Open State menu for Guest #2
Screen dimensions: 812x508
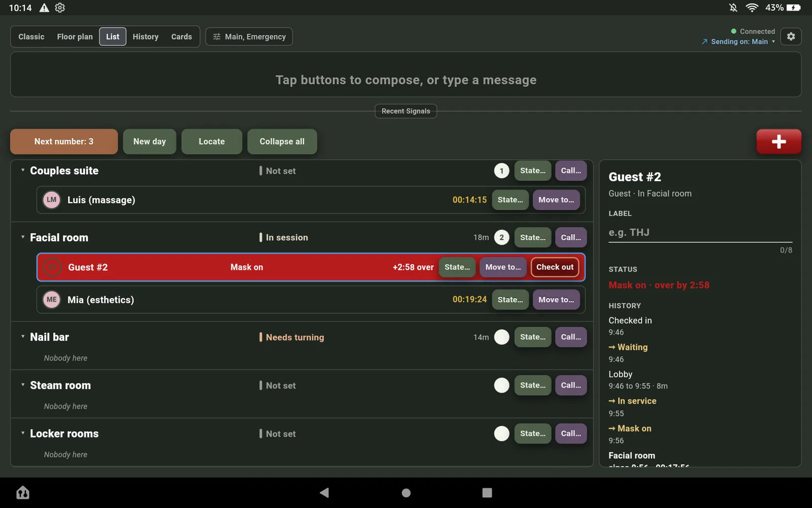(x=457, y=267)
